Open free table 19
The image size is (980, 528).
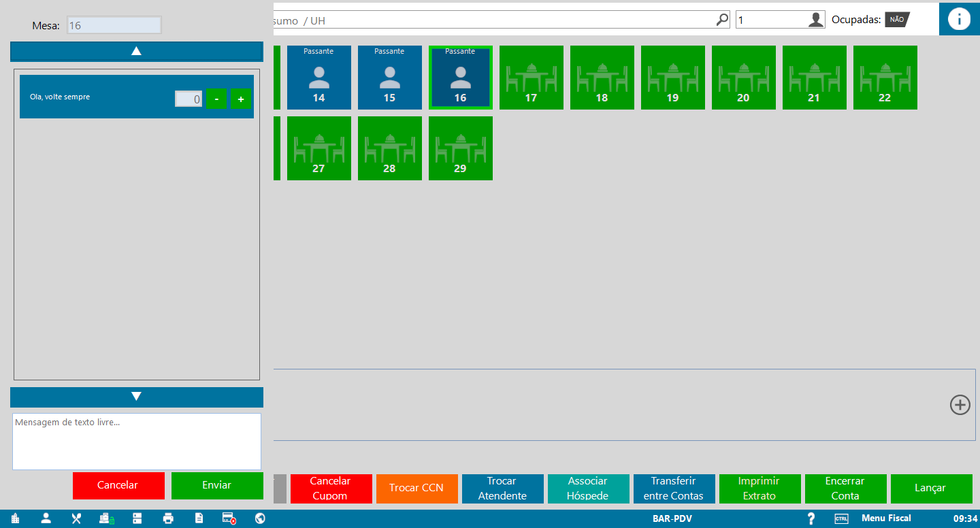point(673,78)
